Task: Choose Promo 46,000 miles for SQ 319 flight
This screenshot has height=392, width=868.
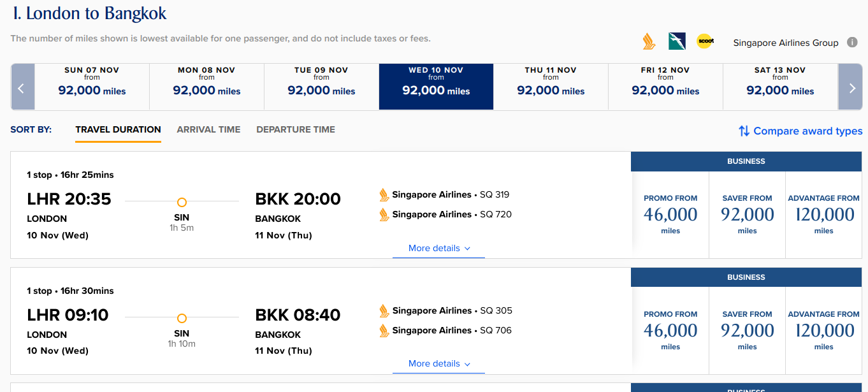Action: (670, 215)
